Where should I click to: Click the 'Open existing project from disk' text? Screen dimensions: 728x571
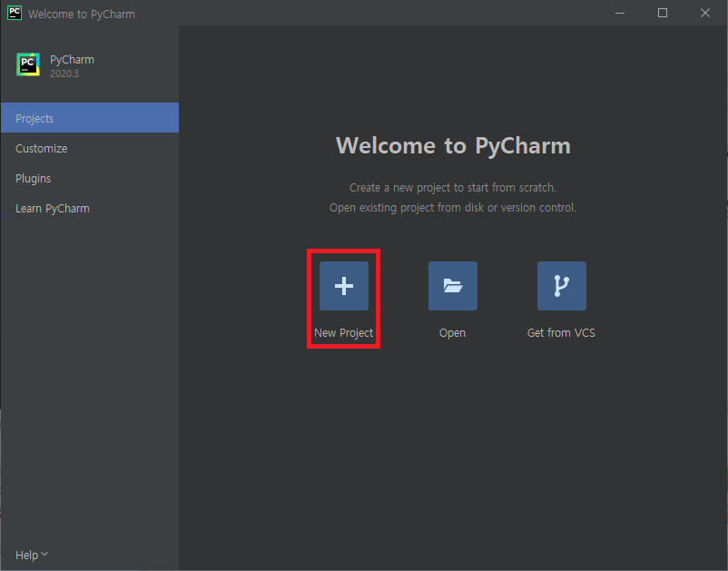click(x=453, y=208)
